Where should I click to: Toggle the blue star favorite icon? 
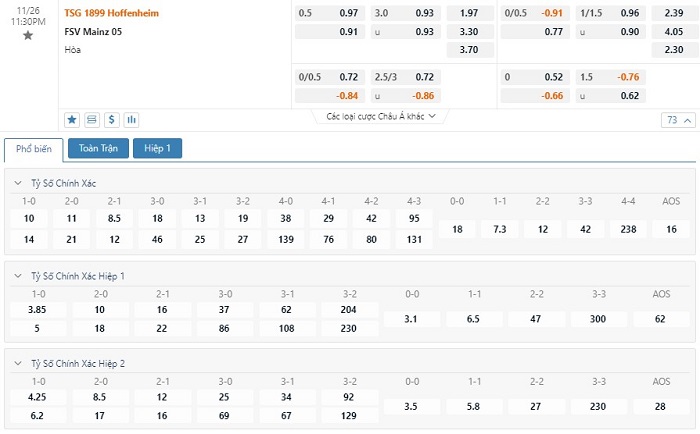click(72, 120)
